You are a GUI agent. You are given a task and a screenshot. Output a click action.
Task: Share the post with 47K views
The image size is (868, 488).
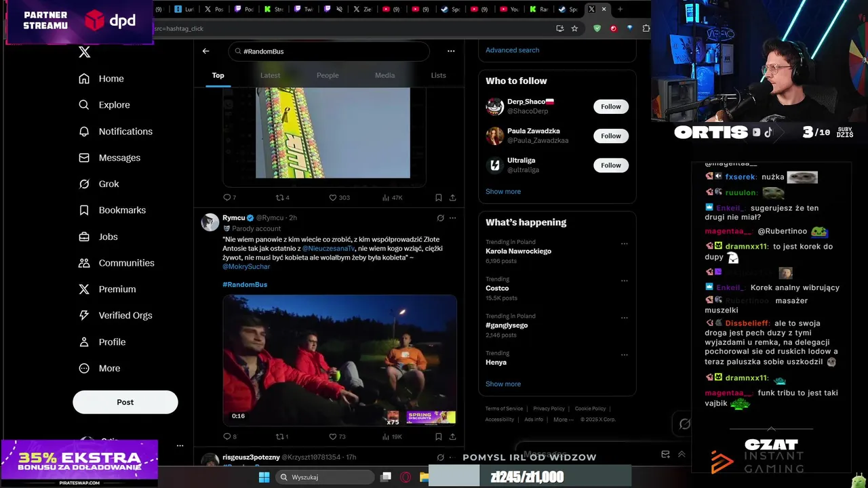452,198
